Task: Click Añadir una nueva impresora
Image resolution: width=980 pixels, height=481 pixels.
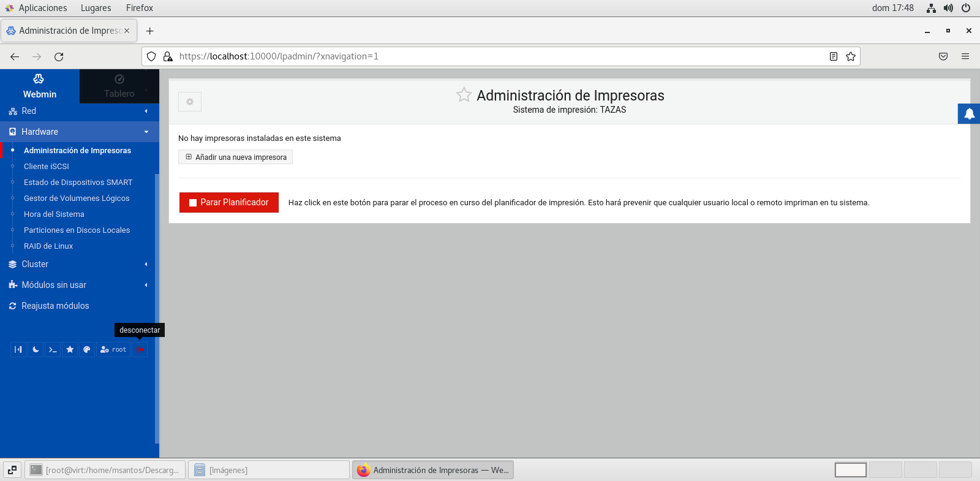Action: click(x=236, y=157)
